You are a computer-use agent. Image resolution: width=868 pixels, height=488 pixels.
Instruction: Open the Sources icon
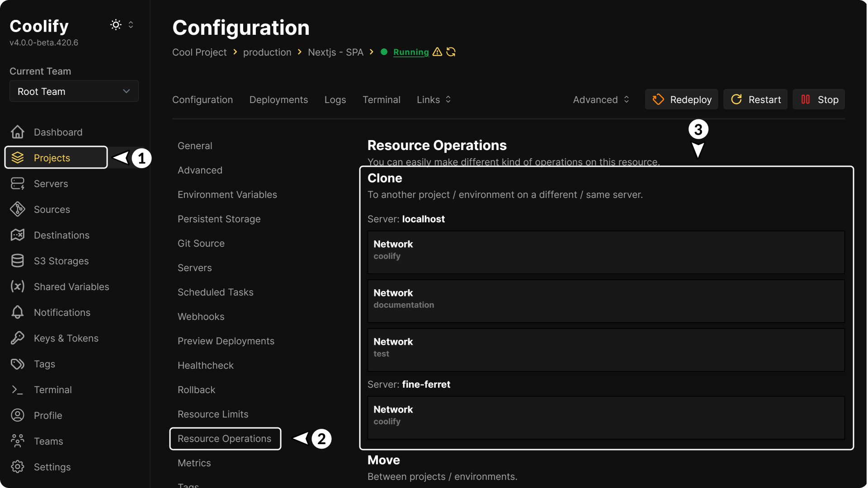17,209
